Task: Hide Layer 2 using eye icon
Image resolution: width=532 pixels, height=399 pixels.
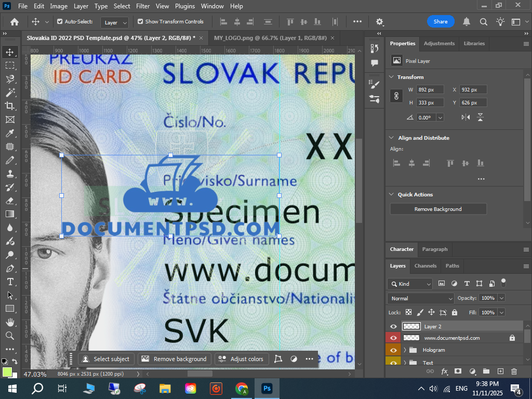Action: 393,326
